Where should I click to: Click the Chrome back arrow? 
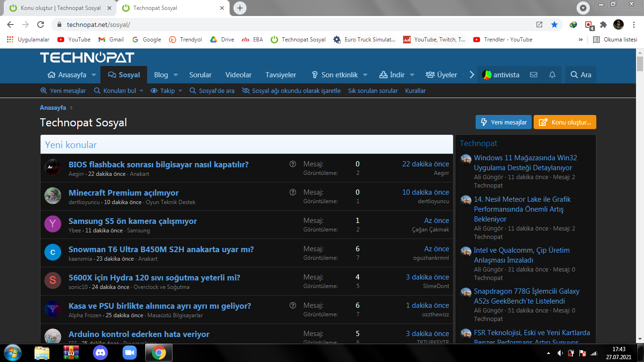coord(10,25)
